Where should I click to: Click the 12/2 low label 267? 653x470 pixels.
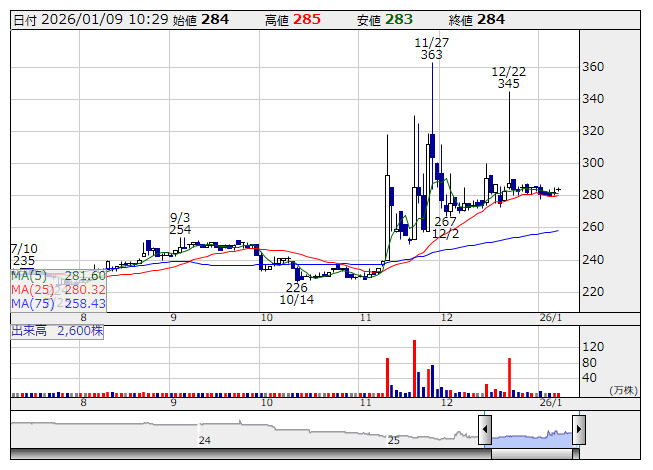(446, 221)
